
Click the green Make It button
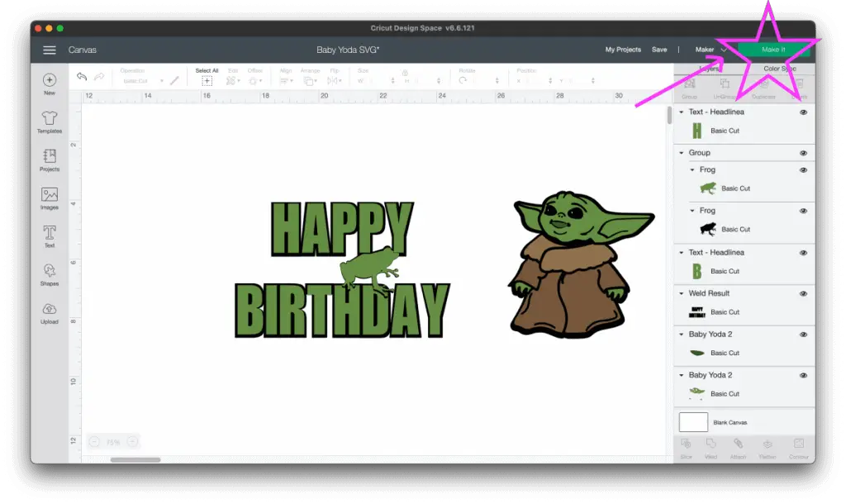(773, 49)
